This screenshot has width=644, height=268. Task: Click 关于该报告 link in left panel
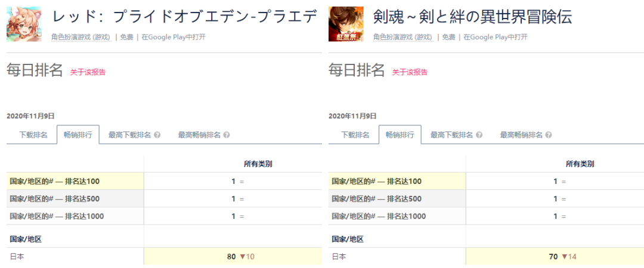pos(88,72)
